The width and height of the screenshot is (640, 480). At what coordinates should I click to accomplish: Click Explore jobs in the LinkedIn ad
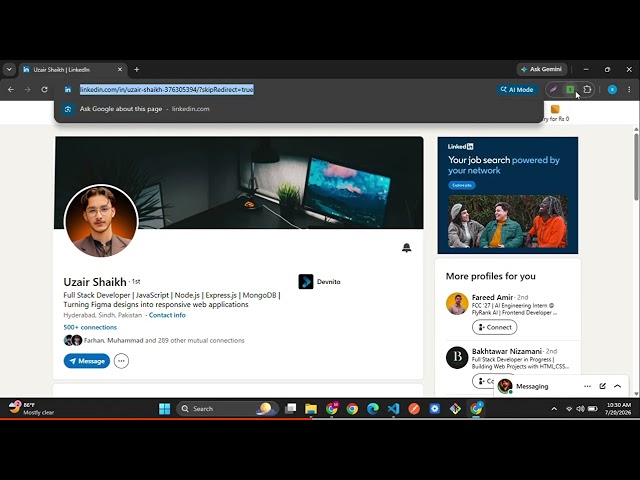click(462, 185)
